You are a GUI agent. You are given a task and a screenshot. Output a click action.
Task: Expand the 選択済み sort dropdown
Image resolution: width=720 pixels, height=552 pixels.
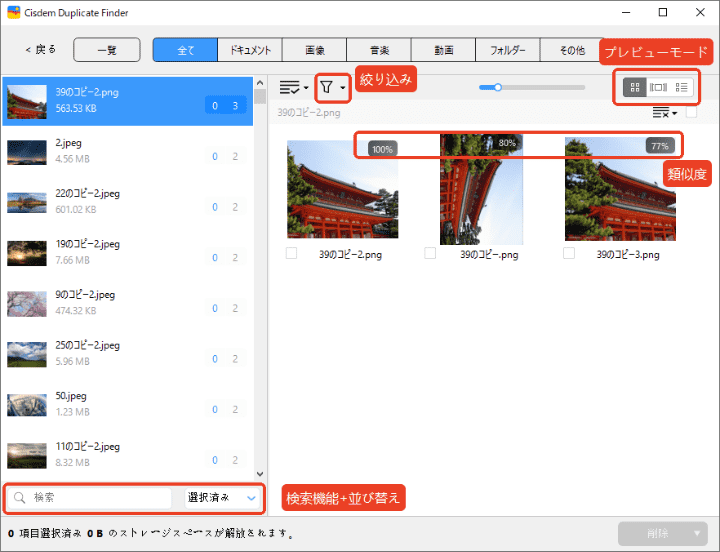(222, 497)
